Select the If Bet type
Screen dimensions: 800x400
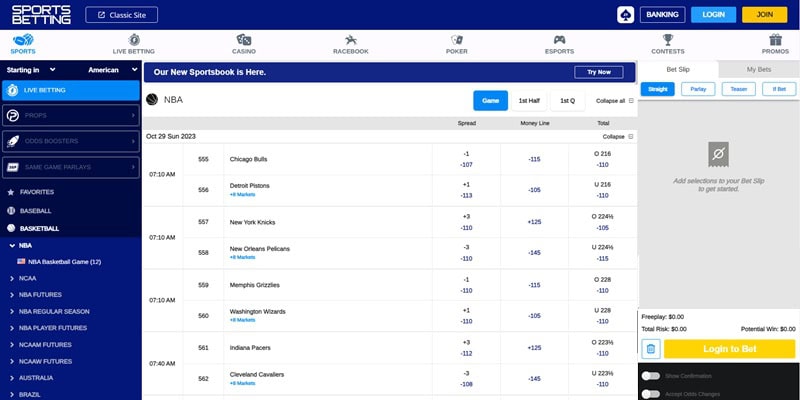[779, 89]
